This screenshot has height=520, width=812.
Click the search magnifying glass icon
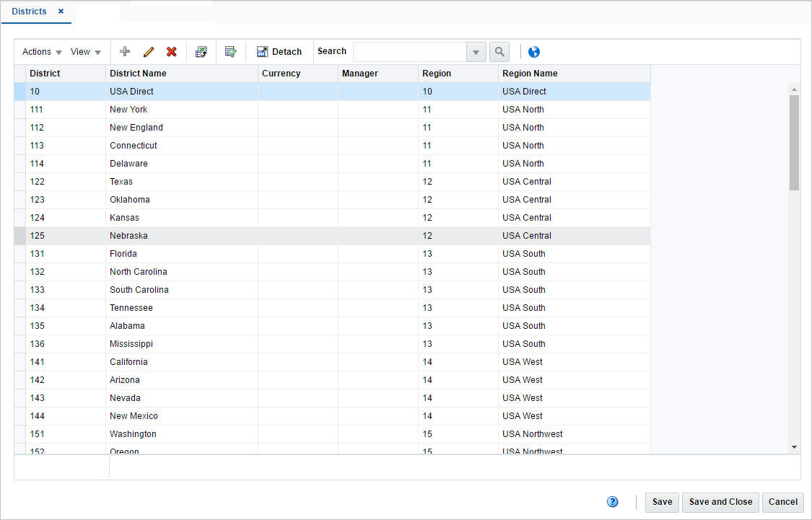499,52
